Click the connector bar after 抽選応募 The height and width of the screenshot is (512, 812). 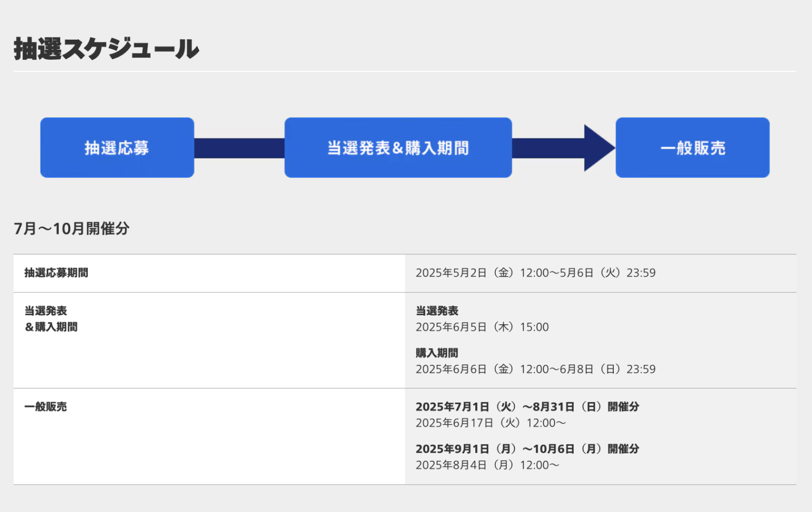(x=239, y=148)
